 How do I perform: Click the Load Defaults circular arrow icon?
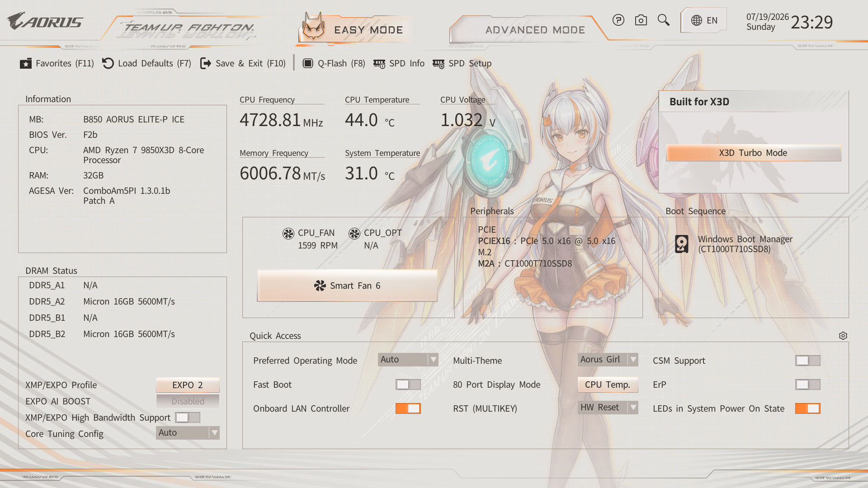pos(108,63)
